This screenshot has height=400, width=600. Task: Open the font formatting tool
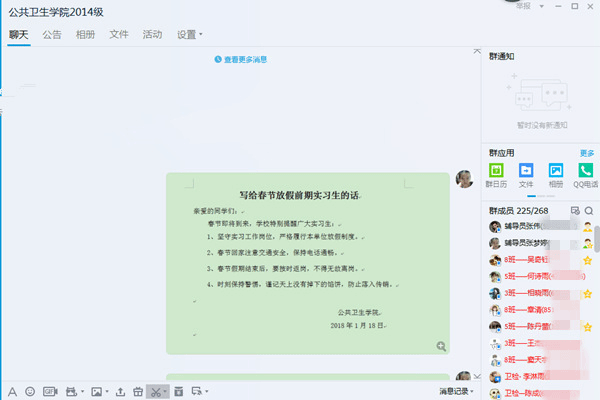[12, 391]
